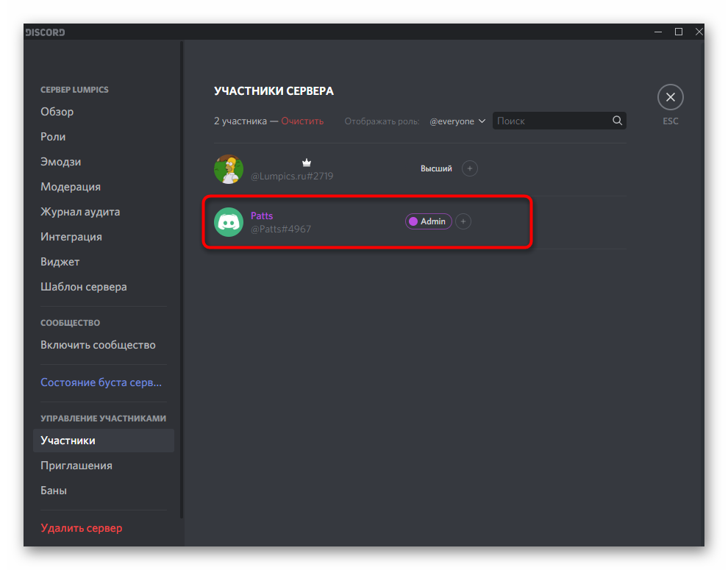
Task: Open the Баны section
Action: (x=54, y=491)
